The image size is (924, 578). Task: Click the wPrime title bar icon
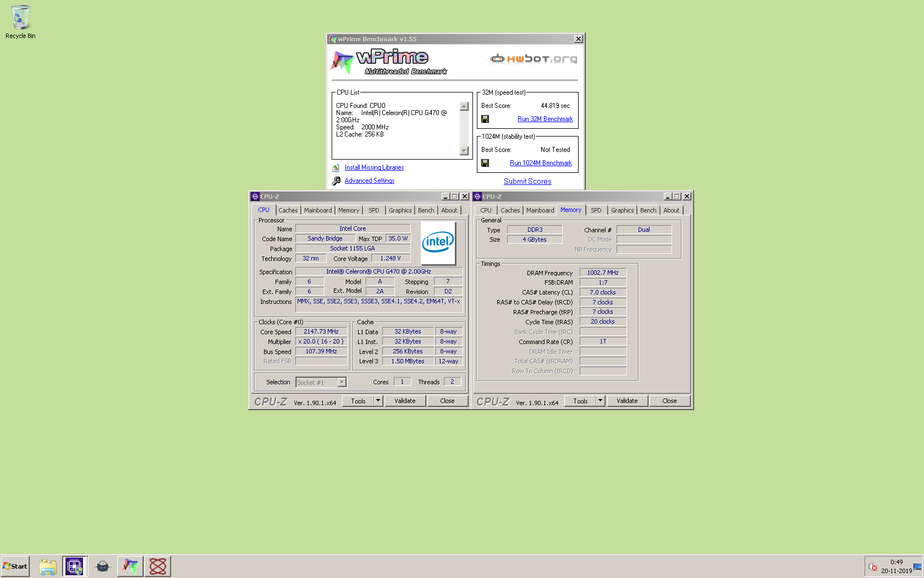[x=332, y=39]
